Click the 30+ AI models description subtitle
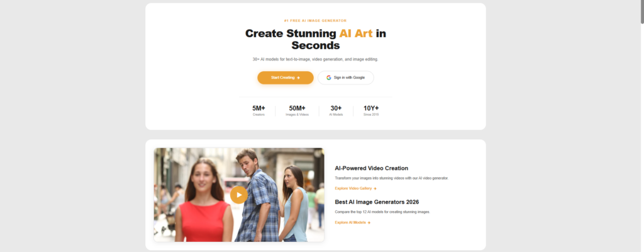 (316, 59)
